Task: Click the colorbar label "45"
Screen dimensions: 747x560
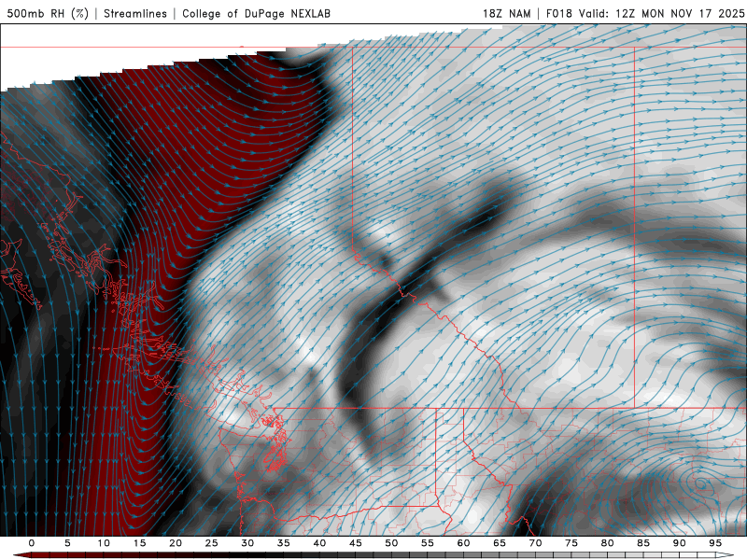Action: point(356,543)
